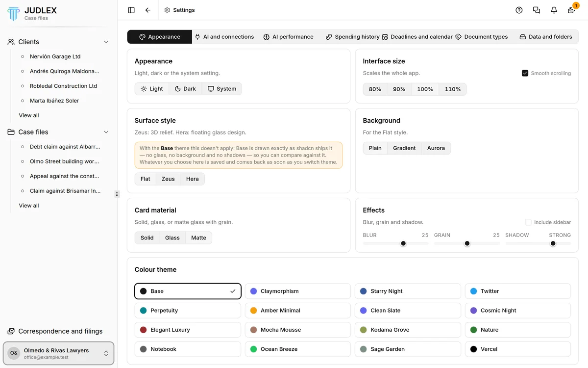
Task: Click the Correspondence and filings icon
Action: click(x=11, y=331)
